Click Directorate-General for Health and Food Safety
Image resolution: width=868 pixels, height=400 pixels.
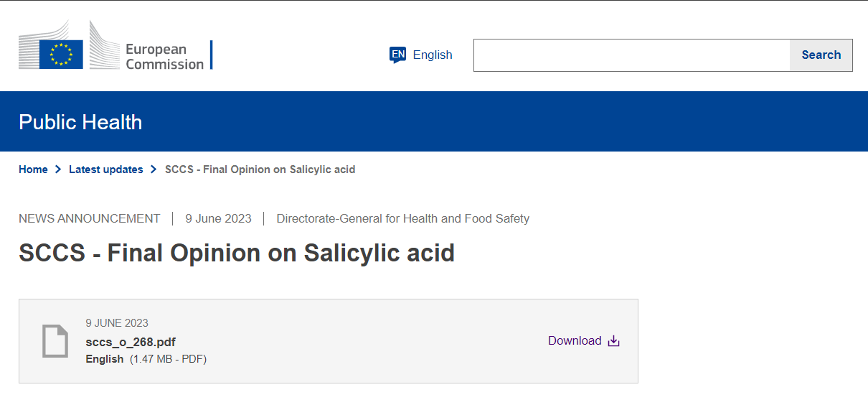coord(402,218)
